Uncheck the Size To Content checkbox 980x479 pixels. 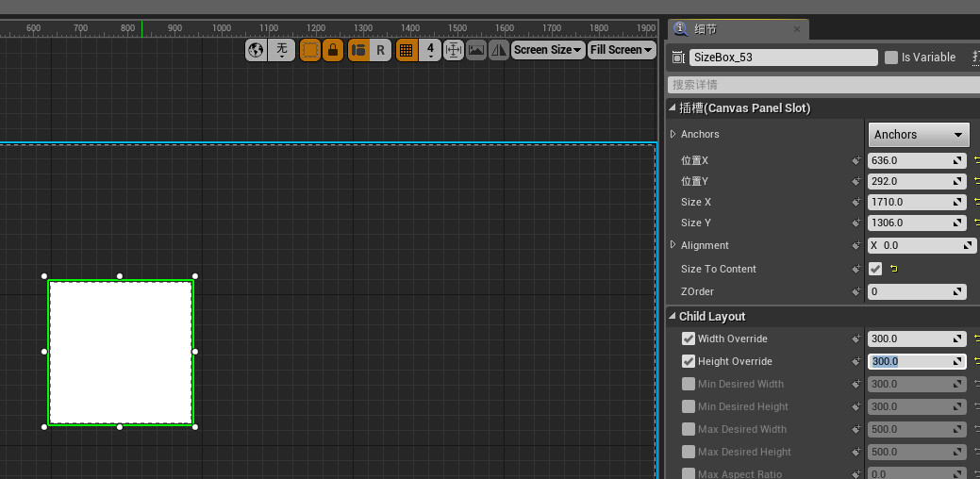pos(875,269)
